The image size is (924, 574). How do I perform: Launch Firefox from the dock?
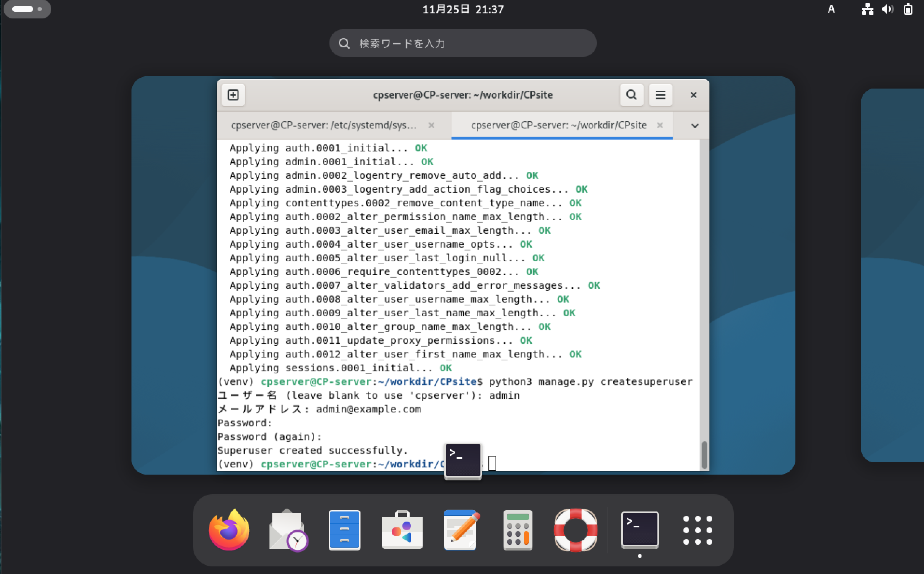pyautogui.click(x=229, y=530)
